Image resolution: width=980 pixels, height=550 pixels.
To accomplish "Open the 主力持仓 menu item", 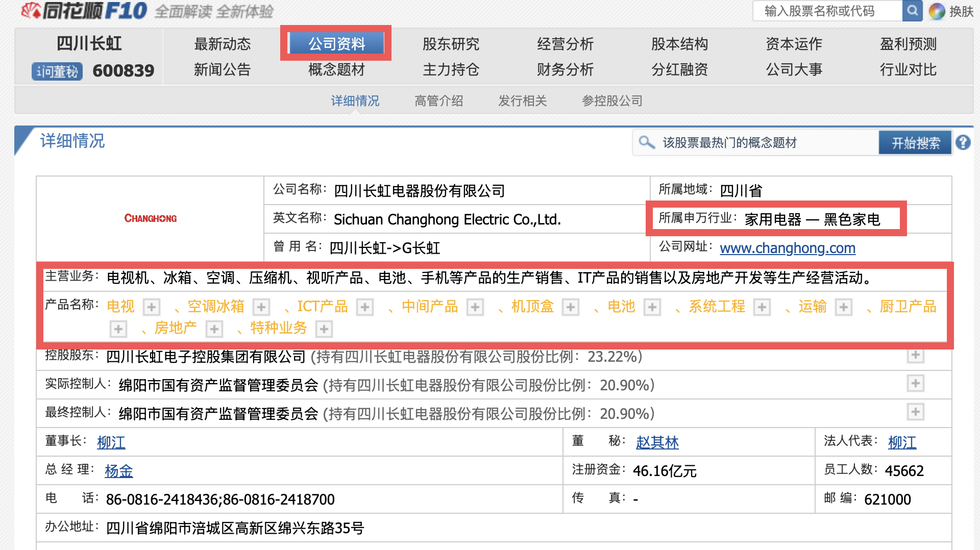I will [451, 69].
